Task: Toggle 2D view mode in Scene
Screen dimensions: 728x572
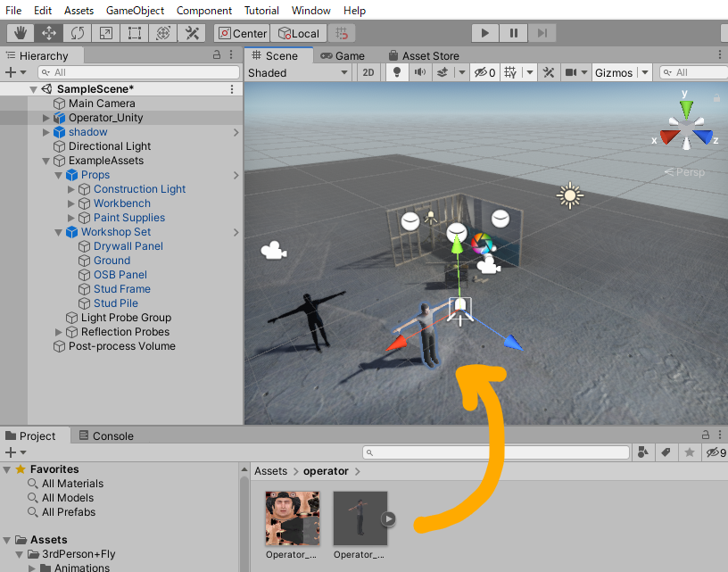Action: click(368, 73)
